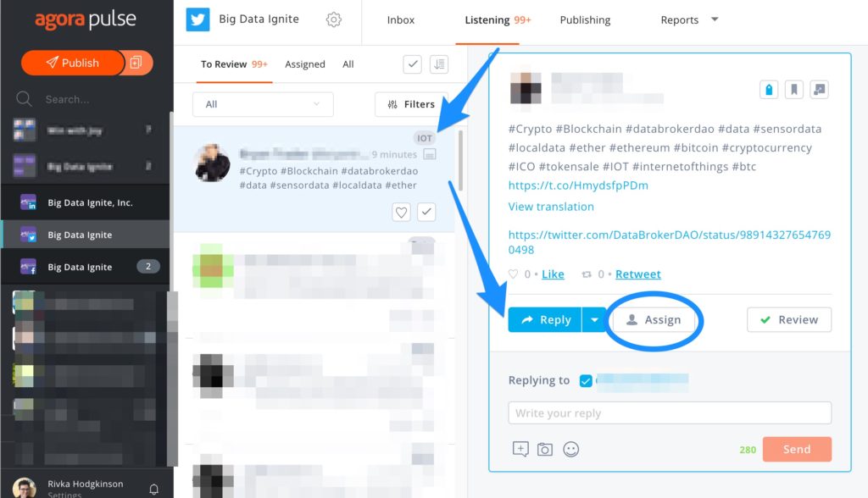This screenshot has height=498, width=868.
Task: Uncheck the Replying to checkbox
Action: (x=586, y=380)
